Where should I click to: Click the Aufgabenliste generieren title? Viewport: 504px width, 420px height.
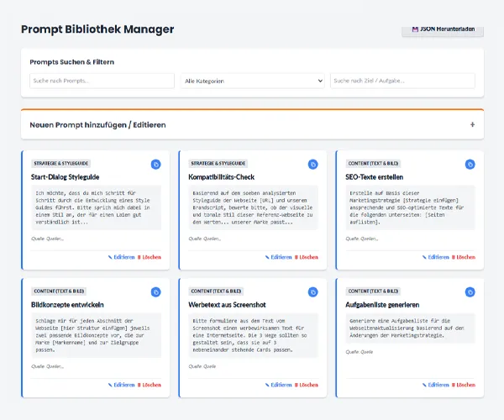tap(382, 305)
